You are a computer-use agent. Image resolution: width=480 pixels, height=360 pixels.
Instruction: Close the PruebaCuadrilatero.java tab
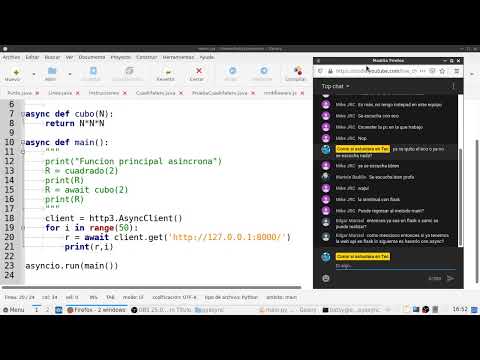(x=253, y=93)
